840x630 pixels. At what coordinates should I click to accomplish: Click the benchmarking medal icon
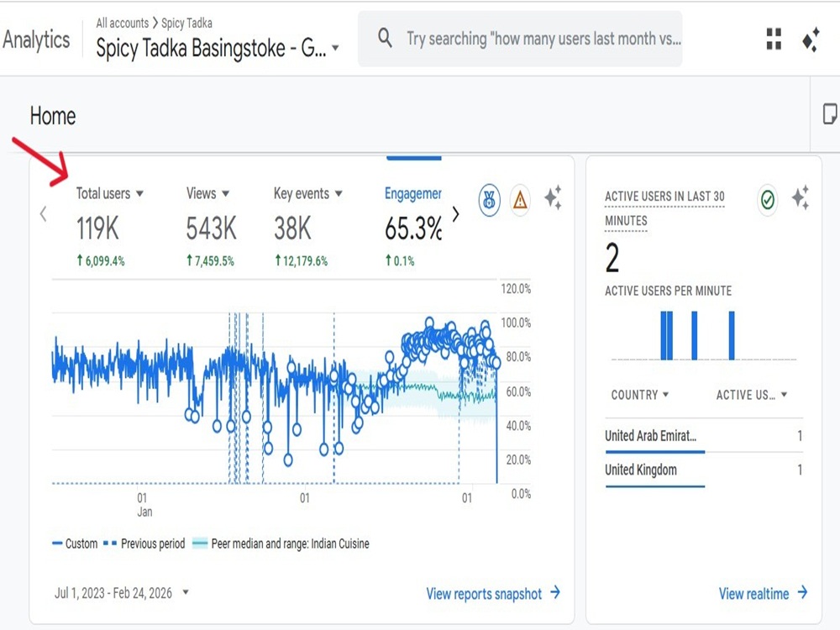tap(489, 201)
